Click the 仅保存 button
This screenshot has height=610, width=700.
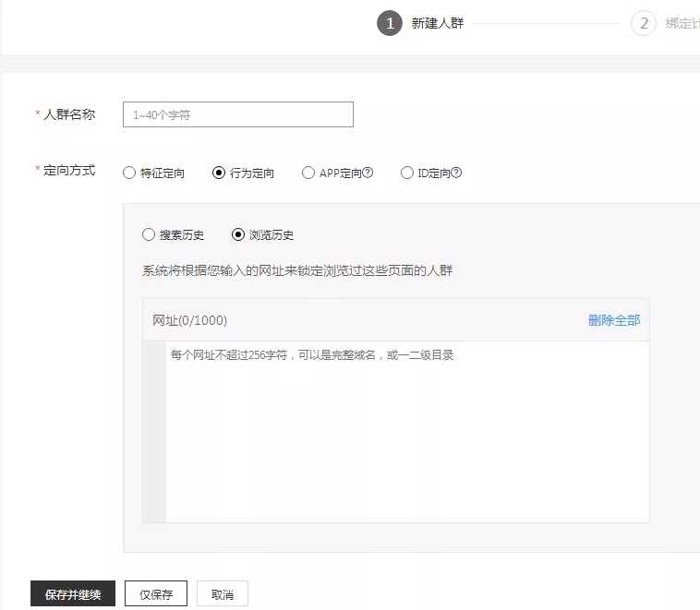(x=156, y=593)
